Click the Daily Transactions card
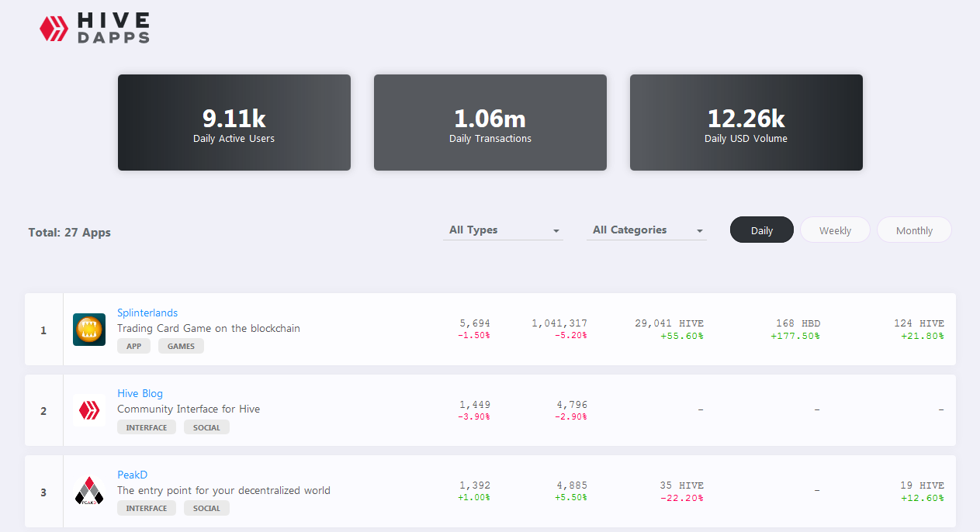This screenshot has width=980, height=532. [490, 123]
